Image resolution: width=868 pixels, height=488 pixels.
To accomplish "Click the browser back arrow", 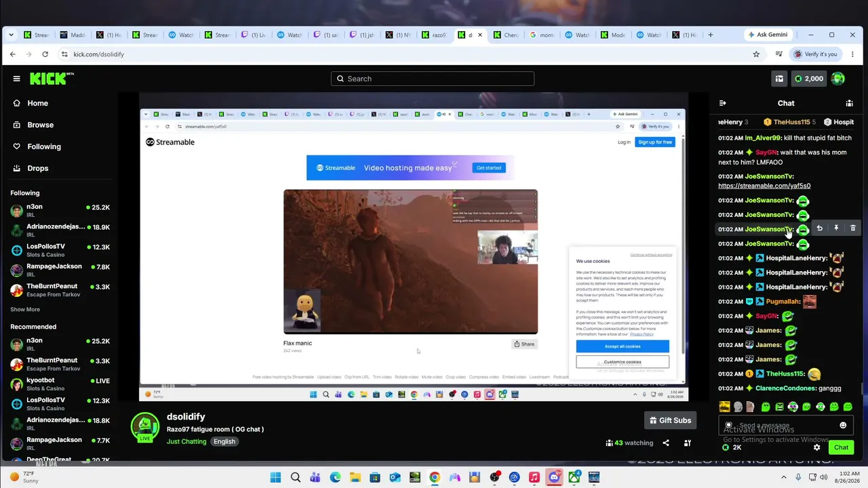I will pyautogui.click(x=12, y=54).
